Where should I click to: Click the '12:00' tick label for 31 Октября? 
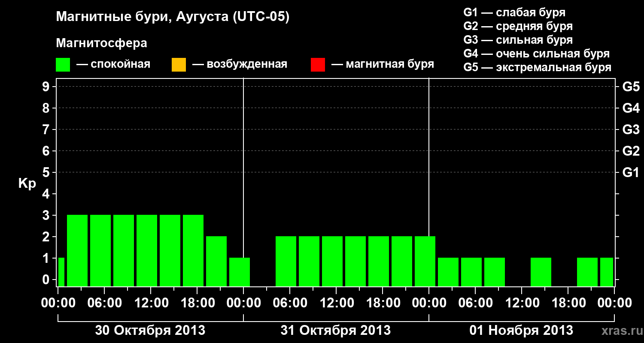336,303
